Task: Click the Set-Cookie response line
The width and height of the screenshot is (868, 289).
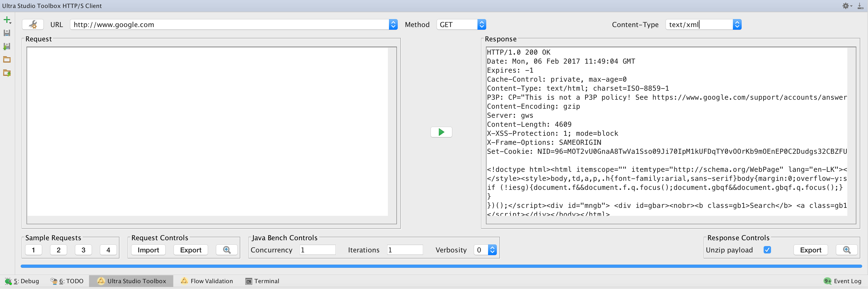Action: point(667,151)
